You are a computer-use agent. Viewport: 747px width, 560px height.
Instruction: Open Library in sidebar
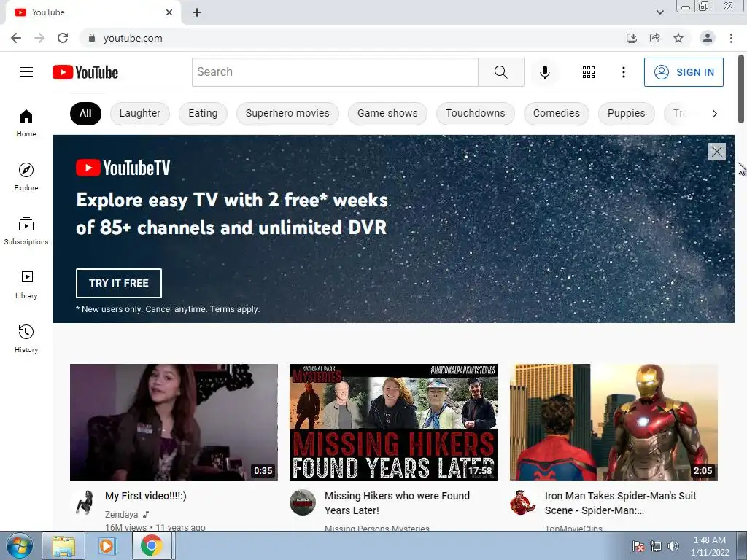click(26, 285)
